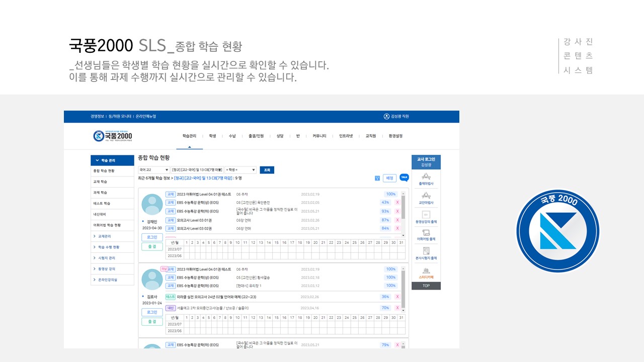Open the 환경설정 top menu item
644x362 pixels.
coord(395,136)
